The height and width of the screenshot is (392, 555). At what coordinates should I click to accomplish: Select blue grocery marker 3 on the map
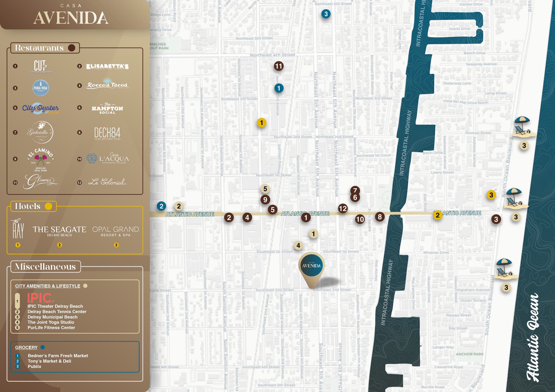pos(326,14)
